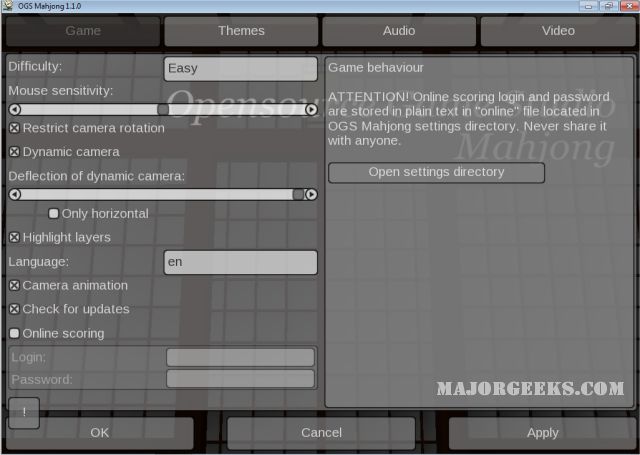Minimize the OGS Mahjong window

click(x=589, y=6)
